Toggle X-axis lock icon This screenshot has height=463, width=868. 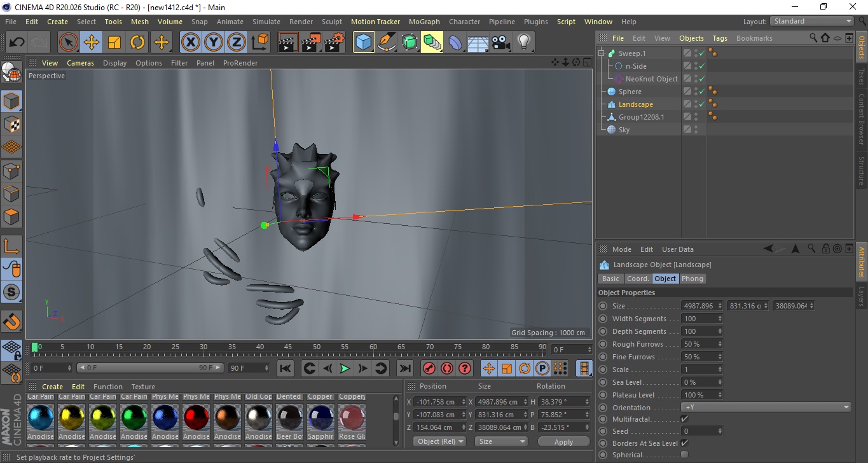pyautogui.click(x=190, y=43)
